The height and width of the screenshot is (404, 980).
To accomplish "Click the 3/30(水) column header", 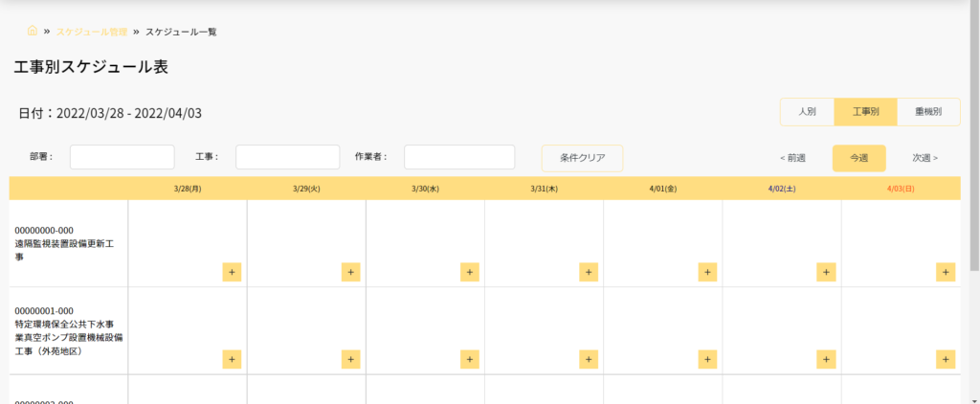I will click(x=425, y=189).
